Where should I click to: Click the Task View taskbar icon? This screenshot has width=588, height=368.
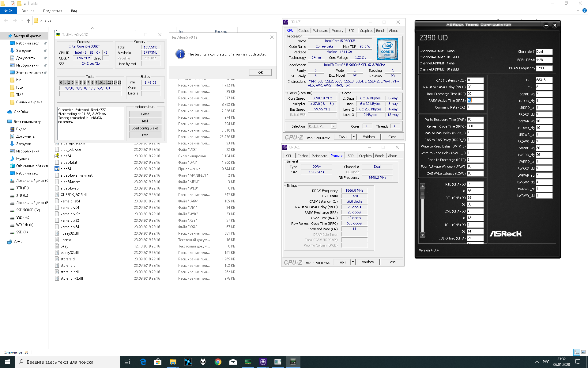127,362
